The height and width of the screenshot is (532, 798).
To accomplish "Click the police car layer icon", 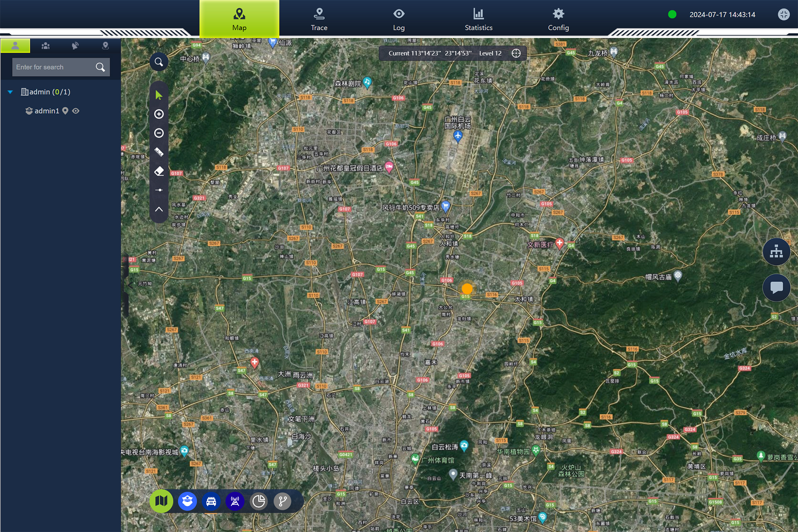I will 211,501.
